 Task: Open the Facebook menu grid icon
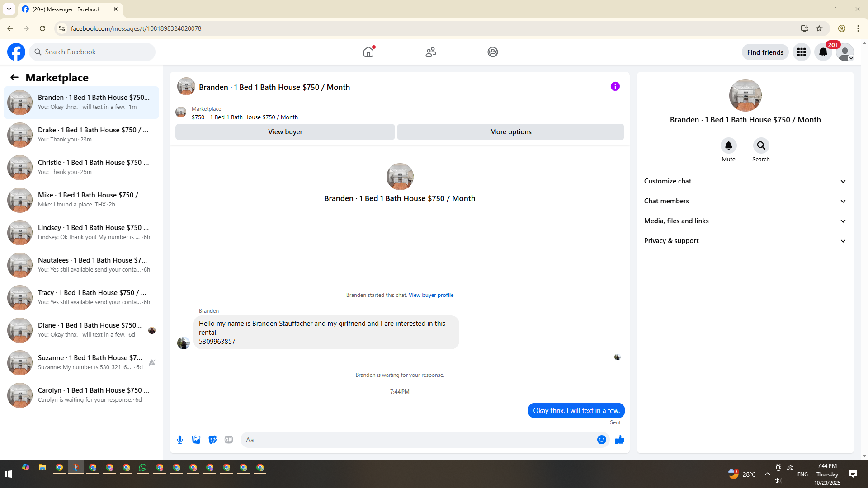802,52
